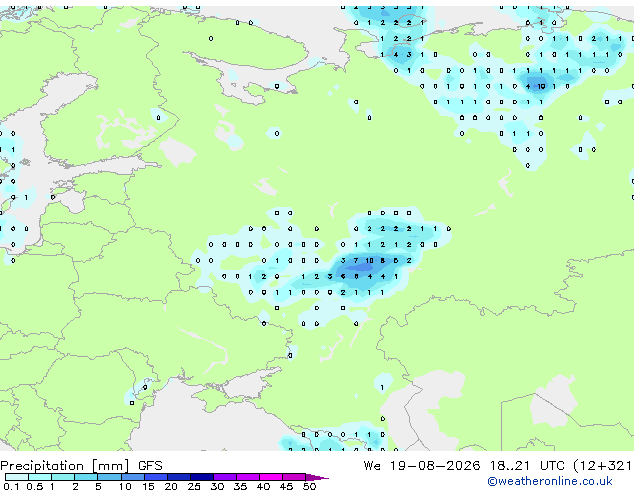Click the legend label '0.1'
This screenshot has width=634, height=490.
[x=11, y=486]
